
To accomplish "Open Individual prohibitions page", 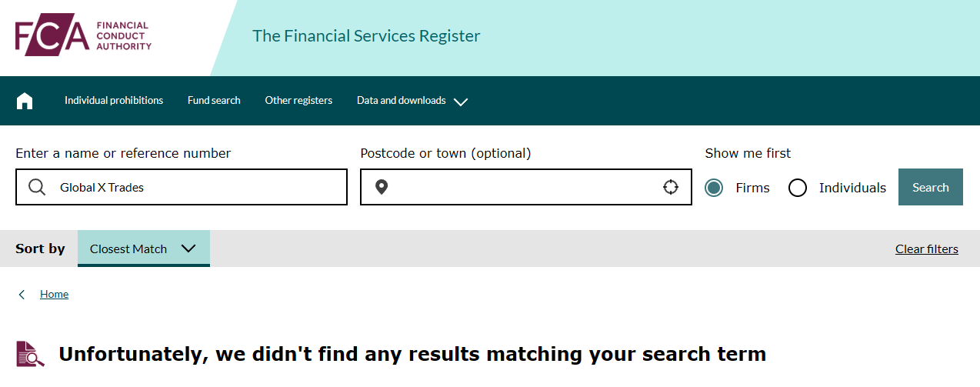I will pos(114,101).
